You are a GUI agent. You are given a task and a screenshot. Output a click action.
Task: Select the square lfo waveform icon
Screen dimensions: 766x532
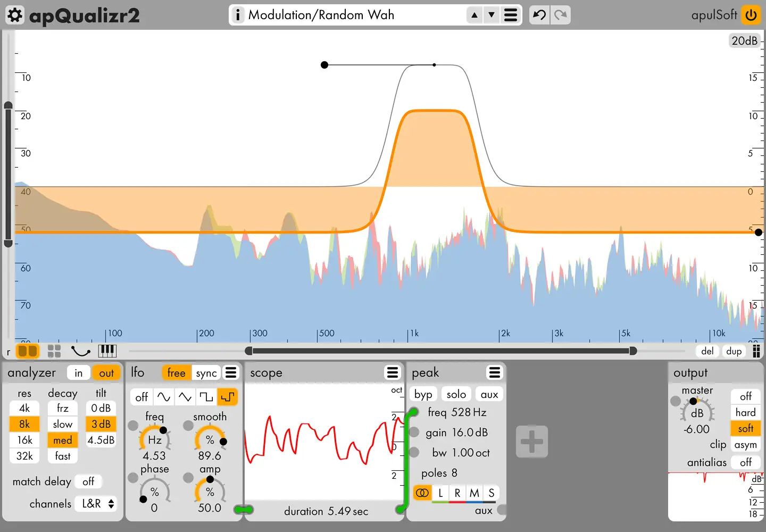206,397
